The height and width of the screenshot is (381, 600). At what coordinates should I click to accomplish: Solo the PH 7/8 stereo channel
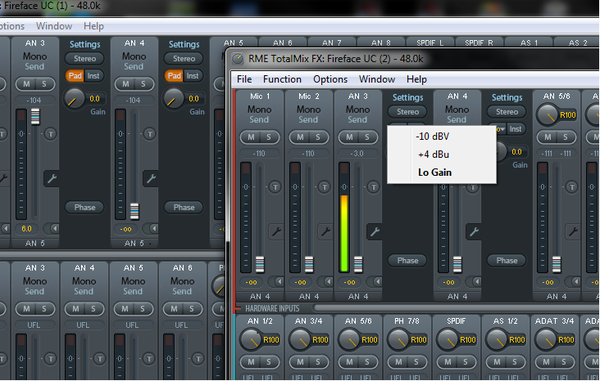(416, 362)
